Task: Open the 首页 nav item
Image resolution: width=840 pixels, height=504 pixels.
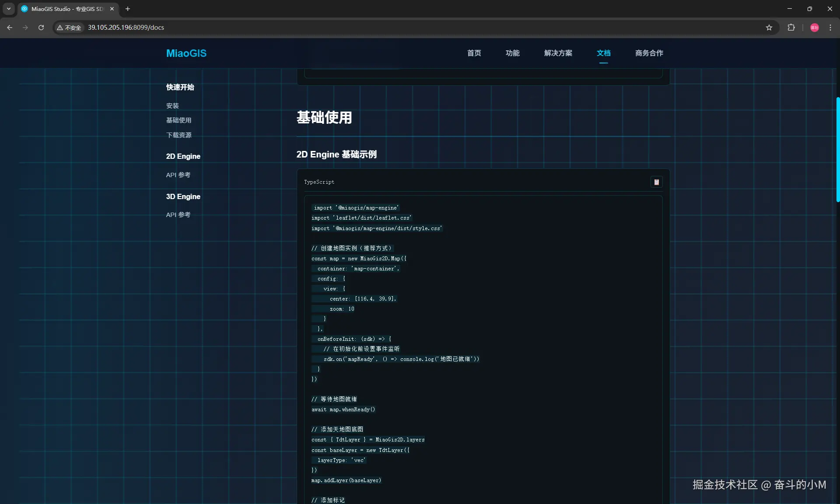Action: pyautogui.click(x=474, y=53)
